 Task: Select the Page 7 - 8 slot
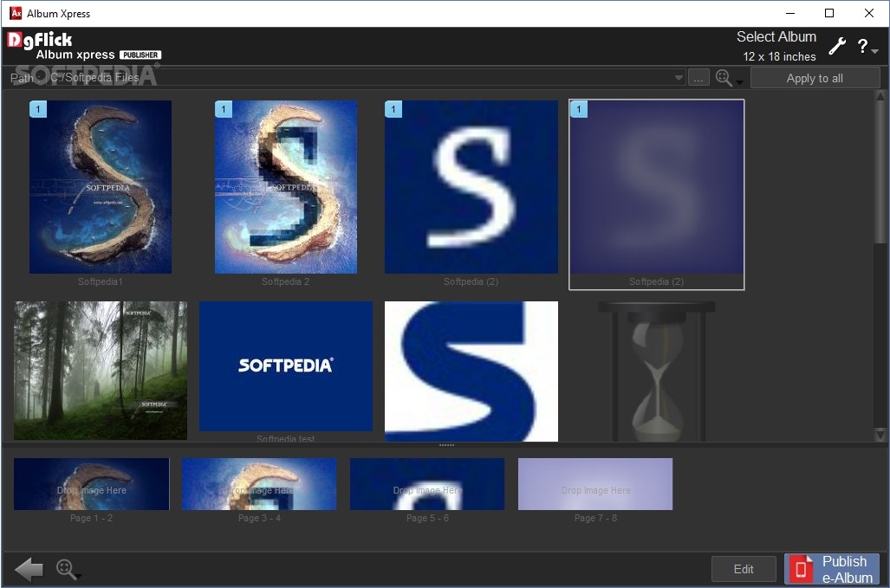pos(595,484)
